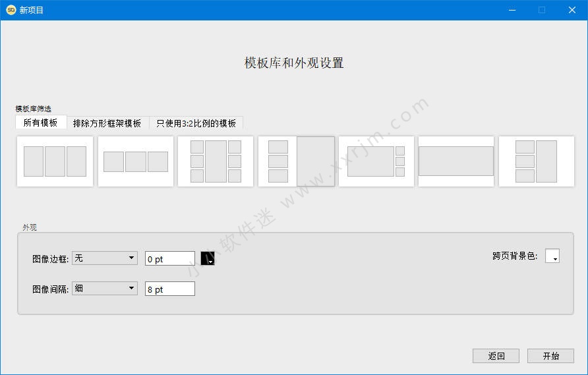Open the 排除方形框架模板 tab
This screenshot has height=375, width=588.
(107, 123)
